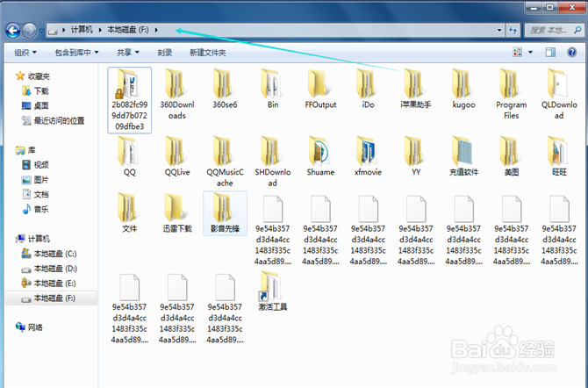Select 计算机 in the address breadcrumb
The height and width of the screenshot is (388, 588).
click(82, 30)
